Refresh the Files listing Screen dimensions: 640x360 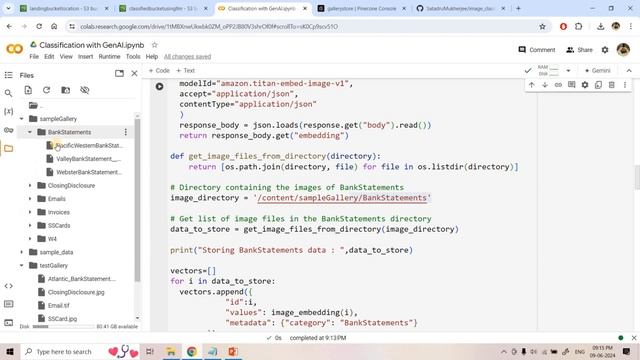point(47,90)
